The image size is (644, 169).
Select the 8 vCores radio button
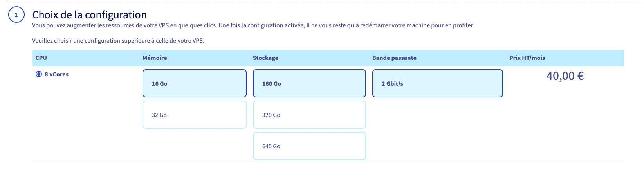[x=39, y=74]
